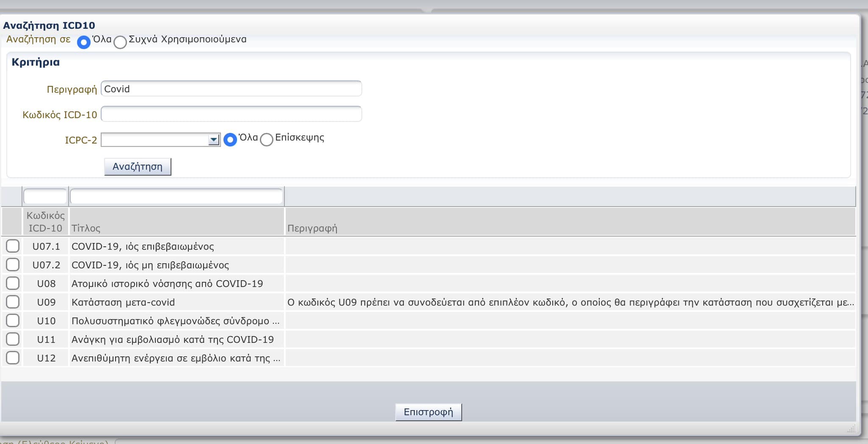Grab the dialog resize handle corner
The height and width of the screenshot is (444, 868).
[851, 429]
